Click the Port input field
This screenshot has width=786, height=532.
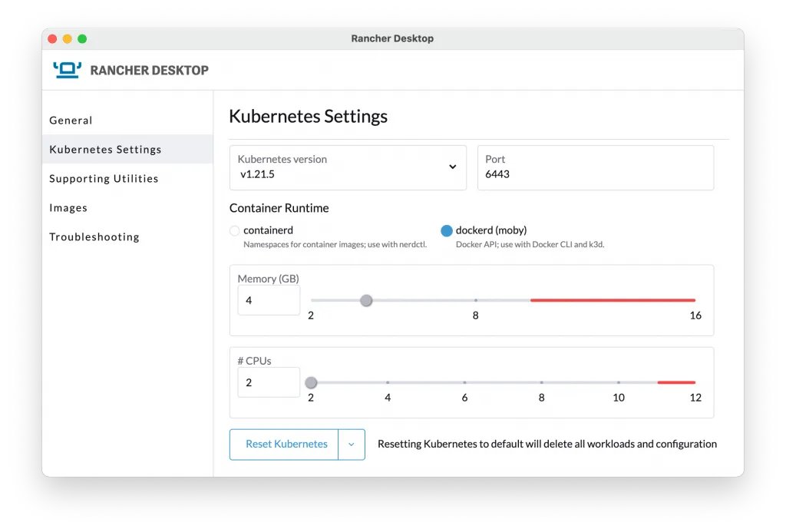[x=596, y=167]
